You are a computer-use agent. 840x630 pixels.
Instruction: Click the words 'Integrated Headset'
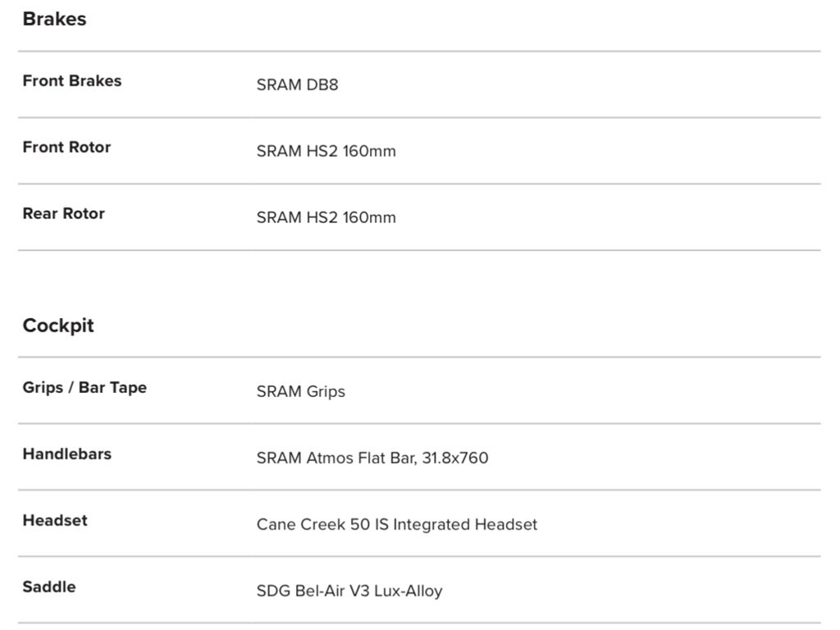click(465, 525)
